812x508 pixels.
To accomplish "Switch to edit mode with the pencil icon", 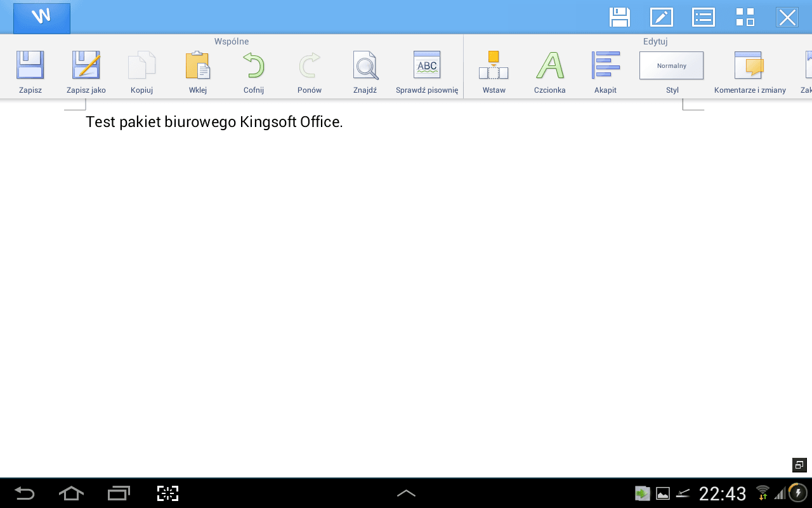I will [661, 17].
